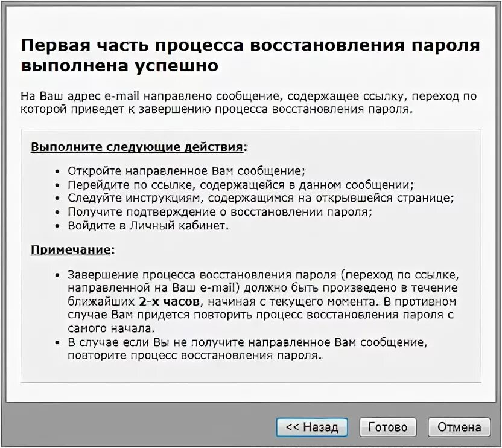Click the bold text '2-х часов'
Image resolution: width=502 pixels, height=448 pixels.
pos(170,301)
